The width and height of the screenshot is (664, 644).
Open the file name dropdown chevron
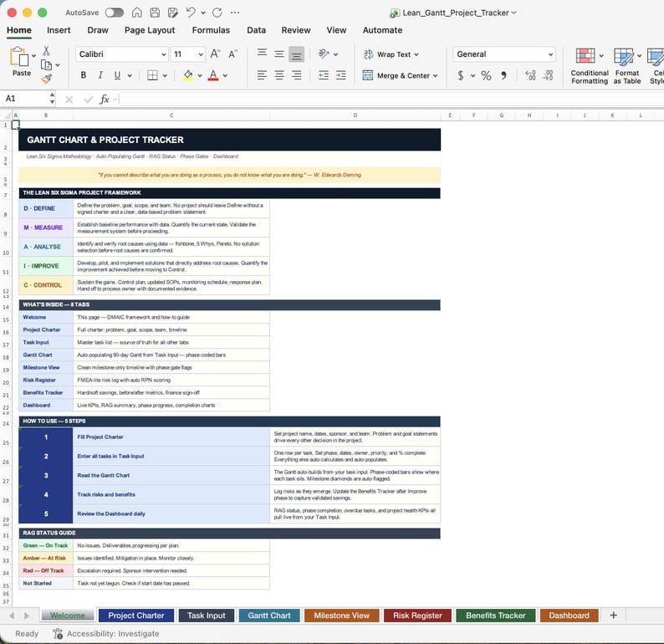point(513,13)
